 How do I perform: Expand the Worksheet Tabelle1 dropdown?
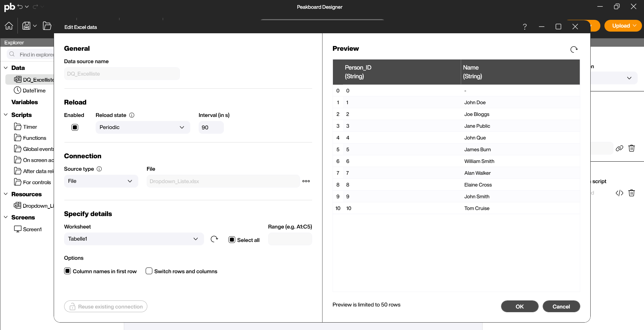pyautogui.click(x=134, y=239)
